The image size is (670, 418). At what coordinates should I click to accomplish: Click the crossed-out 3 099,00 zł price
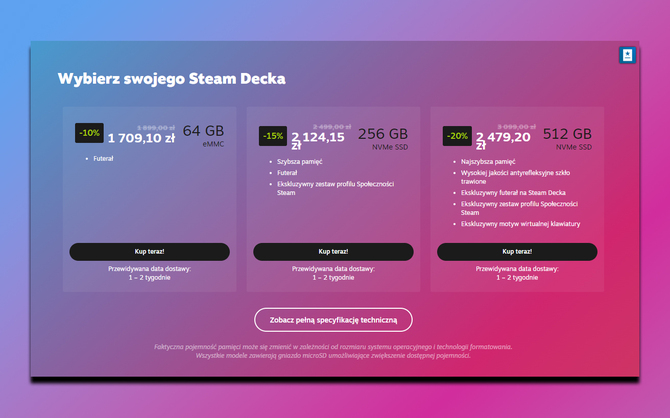517,127
